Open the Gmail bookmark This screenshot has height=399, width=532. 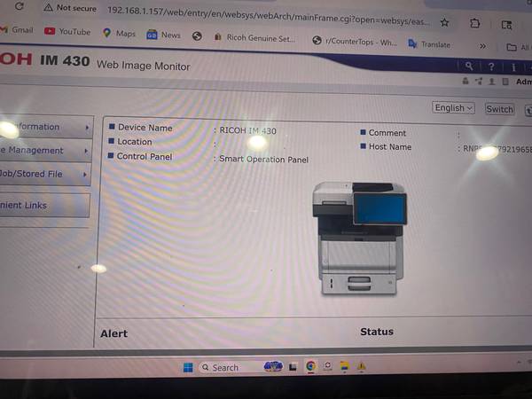(17, 30)
